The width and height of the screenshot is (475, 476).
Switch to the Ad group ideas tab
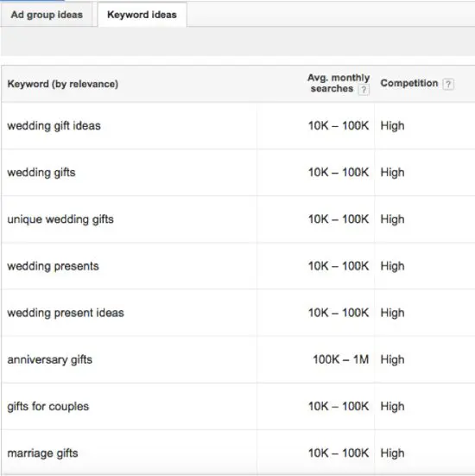[x=47, y=15]
